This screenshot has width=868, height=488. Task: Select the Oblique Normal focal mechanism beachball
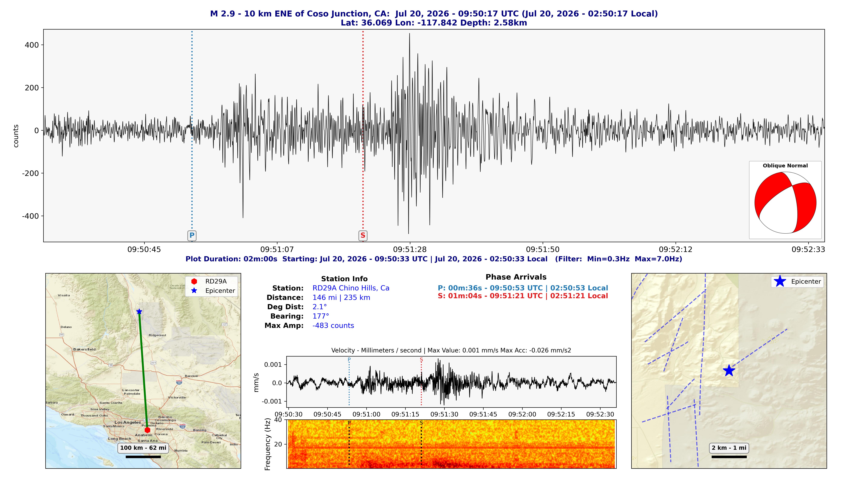785,203
